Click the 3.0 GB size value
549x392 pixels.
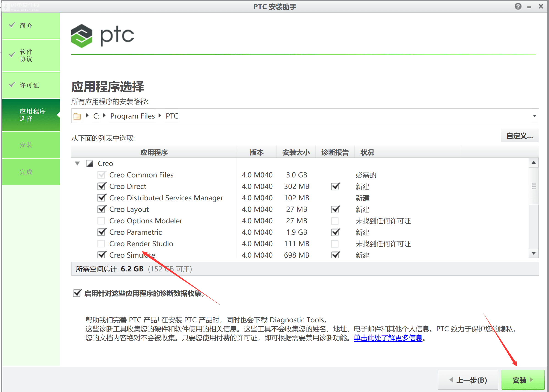click(297, 175)
